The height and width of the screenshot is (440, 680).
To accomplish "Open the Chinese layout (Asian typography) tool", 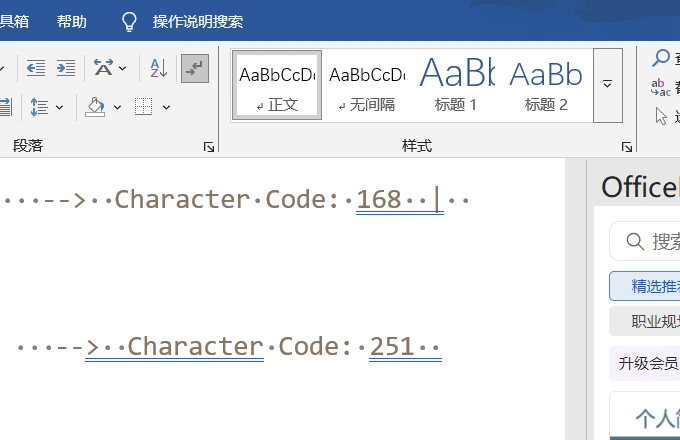I will [103, 68].
